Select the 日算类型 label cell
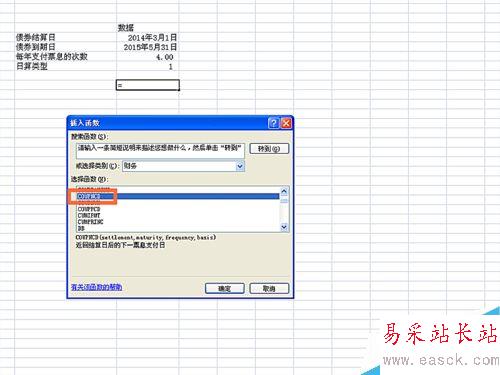The image size is (500, 375). pos(66,66)
